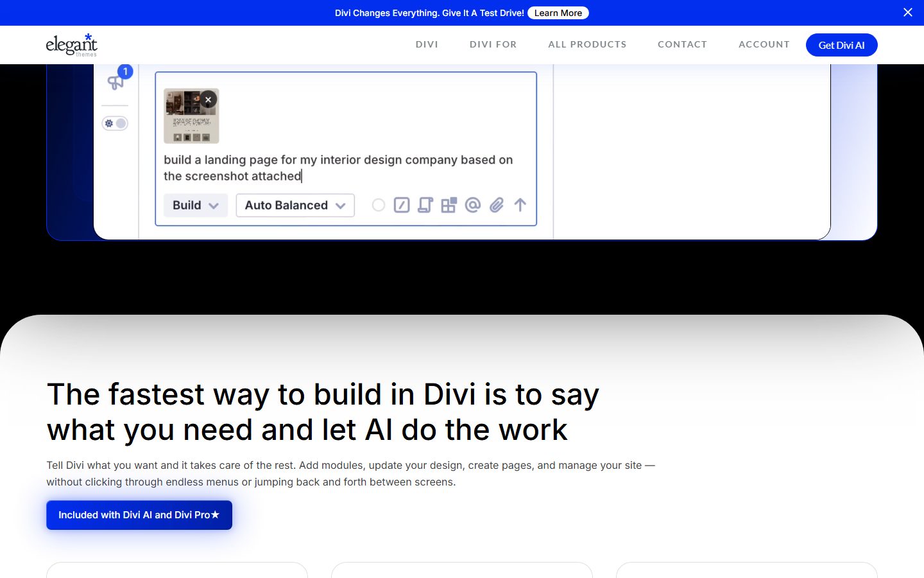Viewport: 924px width, 578px height.
Task: Open the Build mode dropdown
Action: coord(196,206)
